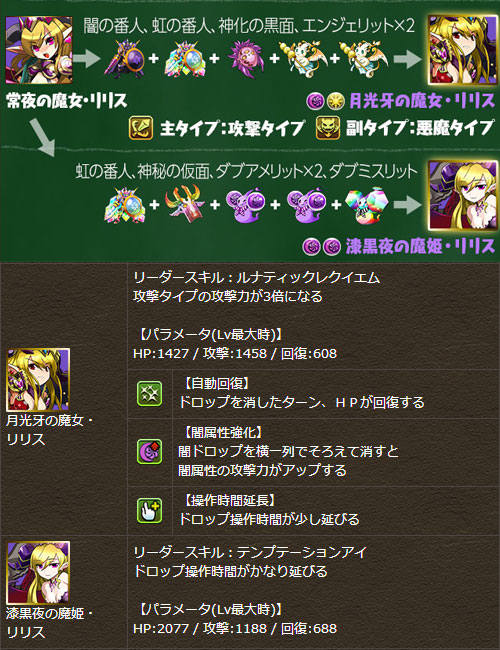The image size is (500, 650).
Task: Click the 神化の黒面 purple mask icon
Action: (x=245, y=58)
